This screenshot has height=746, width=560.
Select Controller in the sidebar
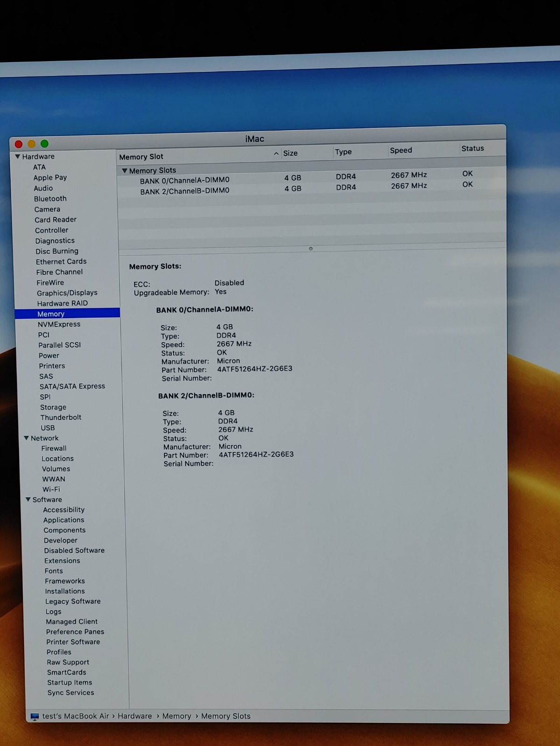(51, 230)
